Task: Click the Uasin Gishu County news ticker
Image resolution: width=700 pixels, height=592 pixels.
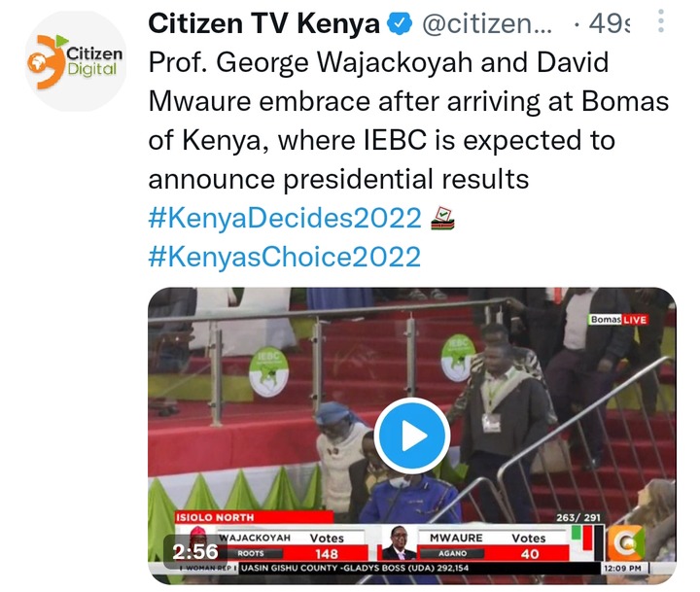Action: [x=355, y=568]
